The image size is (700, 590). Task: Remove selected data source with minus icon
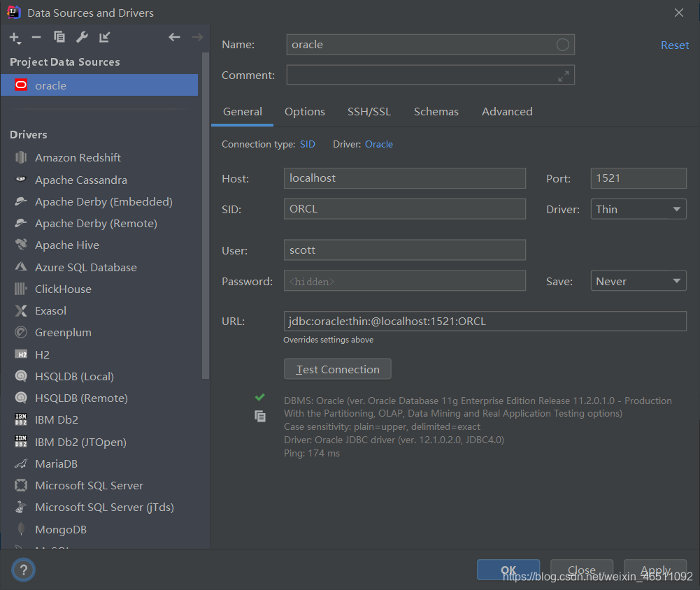pyautogui.click(x=36, y=38)
